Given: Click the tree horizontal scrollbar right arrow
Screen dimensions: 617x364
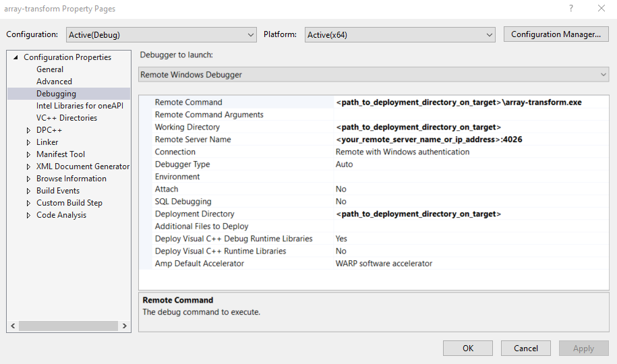Looking at the screenshot, I should pos(125,326).
